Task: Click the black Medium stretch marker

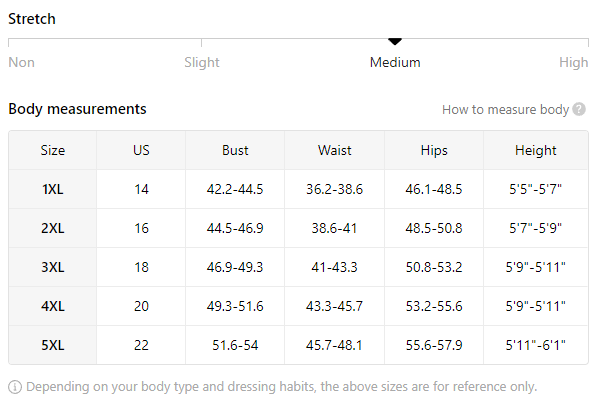Action: point(395,41)
